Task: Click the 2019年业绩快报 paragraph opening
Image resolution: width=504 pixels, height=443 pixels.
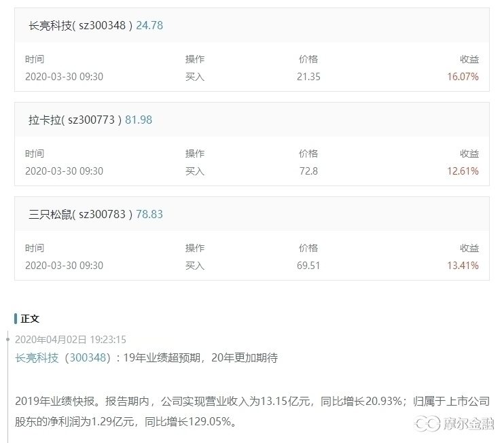Action: (54, 401)
